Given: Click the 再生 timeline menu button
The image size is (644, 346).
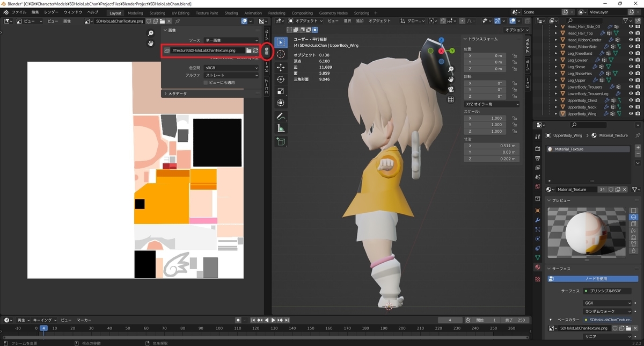Looking at the screenshot, I should click(24, 320).
